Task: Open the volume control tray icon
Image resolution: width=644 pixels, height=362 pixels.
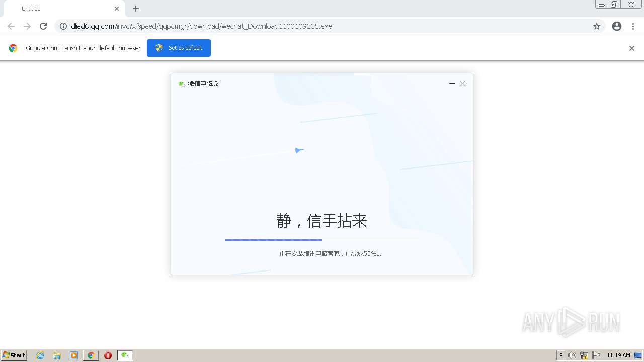Action: [572, 355]
